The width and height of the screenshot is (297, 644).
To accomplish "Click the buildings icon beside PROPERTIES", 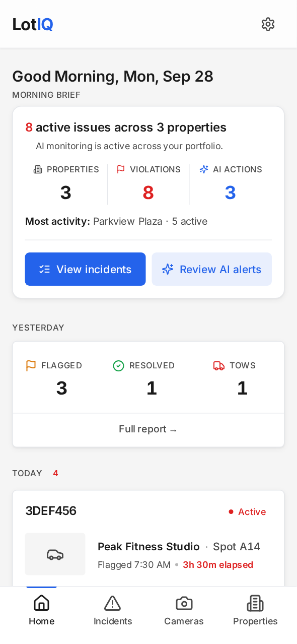I will pyautogui.click(x=38, y=169).
